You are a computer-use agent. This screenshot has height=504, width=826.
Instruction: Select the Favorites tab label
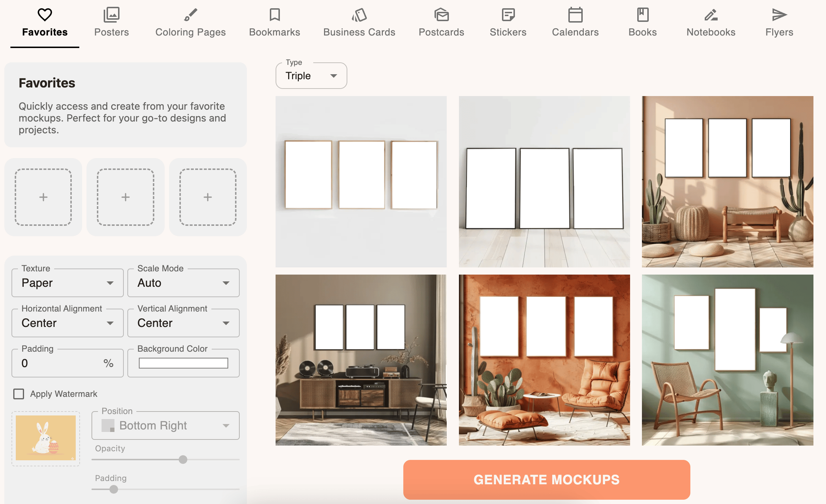coord(45,32)
